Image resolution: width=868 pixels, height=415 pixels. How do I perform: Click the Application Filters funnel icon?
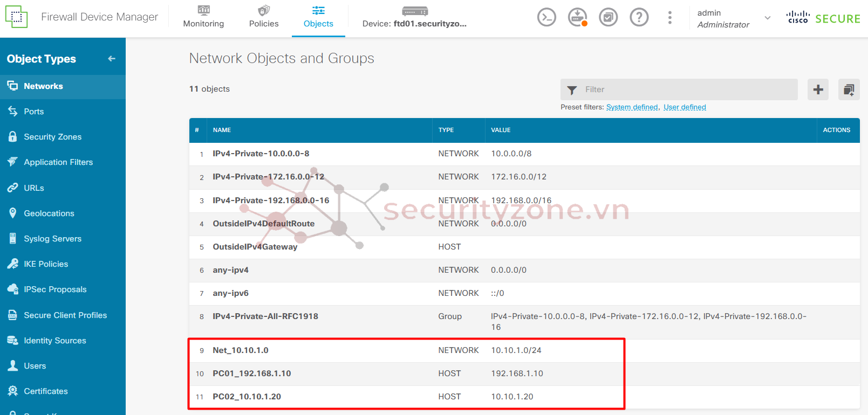click(12, 162)
